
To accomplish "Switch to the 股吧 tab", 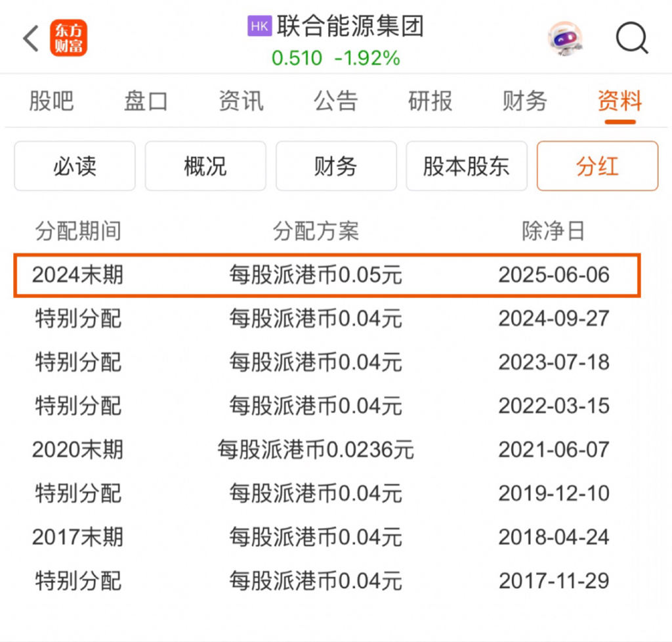I will (51, 102).
